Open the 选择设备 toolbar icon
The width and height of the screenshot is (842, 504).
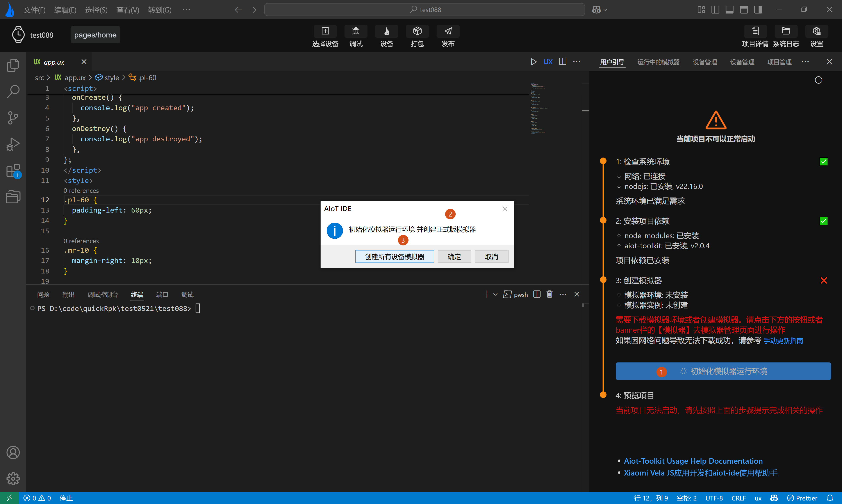[325, 31]
